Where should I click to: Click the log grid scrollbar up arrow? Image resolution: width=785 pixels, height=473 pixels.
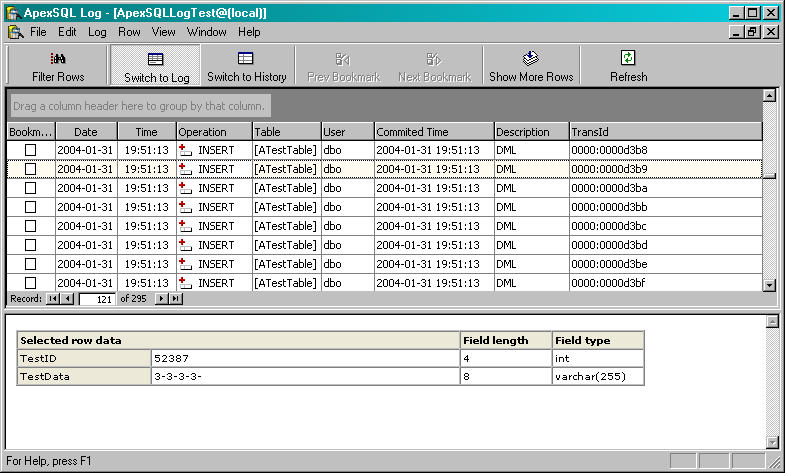769,95
